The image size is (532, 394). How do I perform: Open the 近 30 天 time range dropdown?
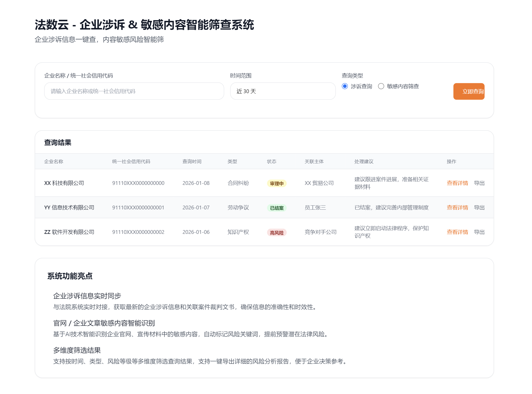click(283, 91)
